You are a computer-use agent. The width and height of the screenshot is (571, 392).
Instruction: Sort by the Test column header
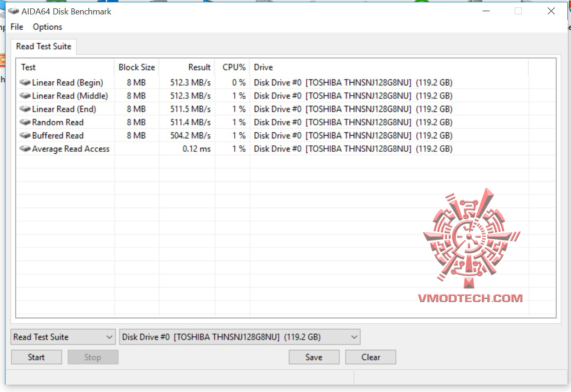point(66,67)
